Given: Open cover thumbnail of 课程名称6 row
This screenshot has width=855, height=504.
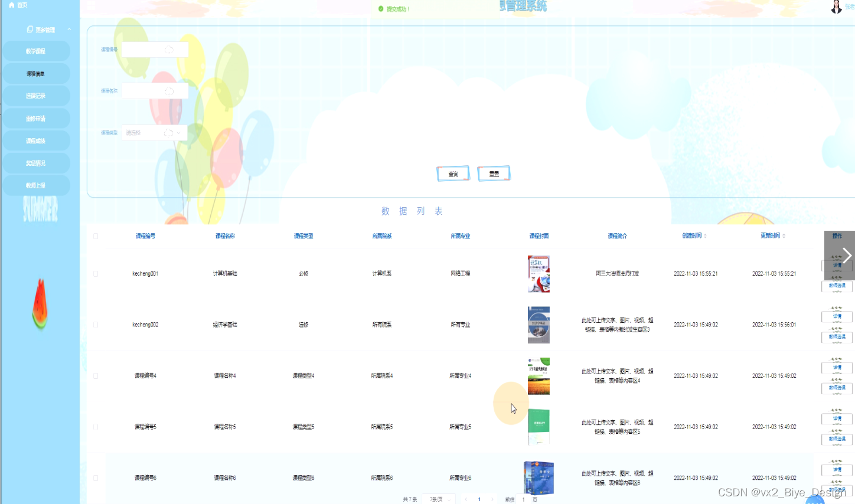Looking at the screenshot, I should point(539,478).
